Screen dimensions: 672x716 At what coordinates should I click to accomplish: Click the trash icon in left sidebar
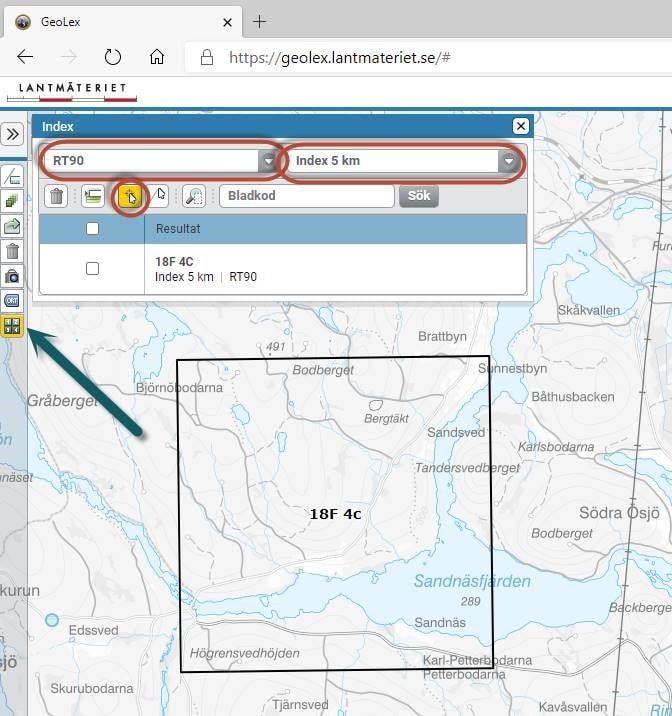click(x=12, y=251)
